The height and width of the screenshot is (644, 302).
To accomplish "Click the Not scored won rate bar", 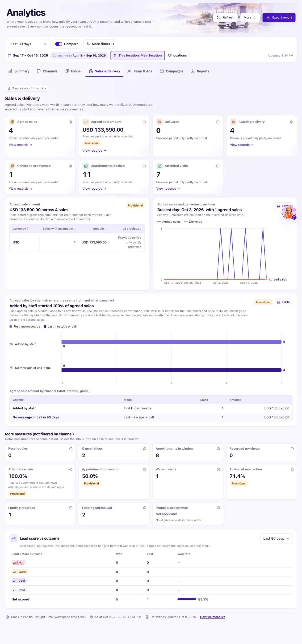I will point(187,599).
